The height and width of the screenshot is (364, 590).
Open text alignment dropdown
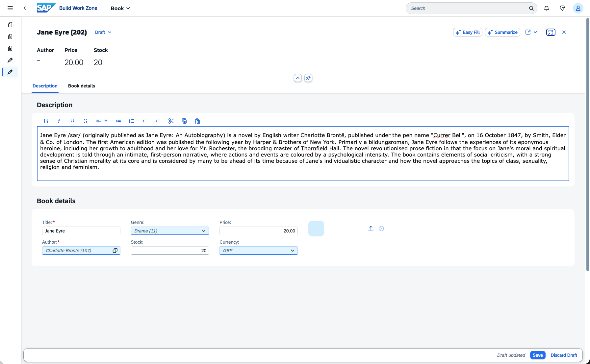tap(102, 121)
